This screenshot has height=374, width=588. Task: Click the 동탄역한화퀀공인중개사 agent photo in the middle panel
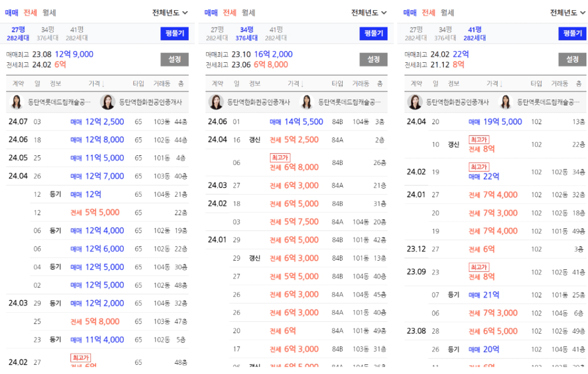216,102
